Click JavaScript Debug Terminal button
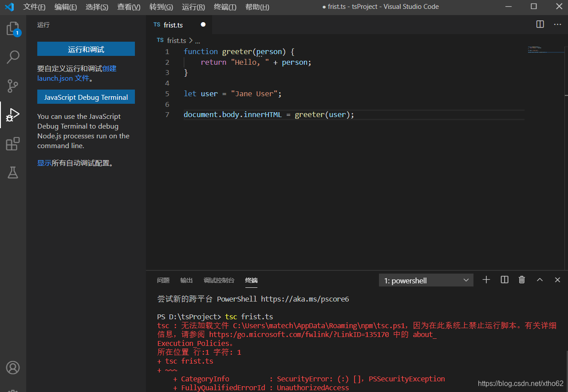This screenshot has width=568, height=392. [x=86, y=97]
